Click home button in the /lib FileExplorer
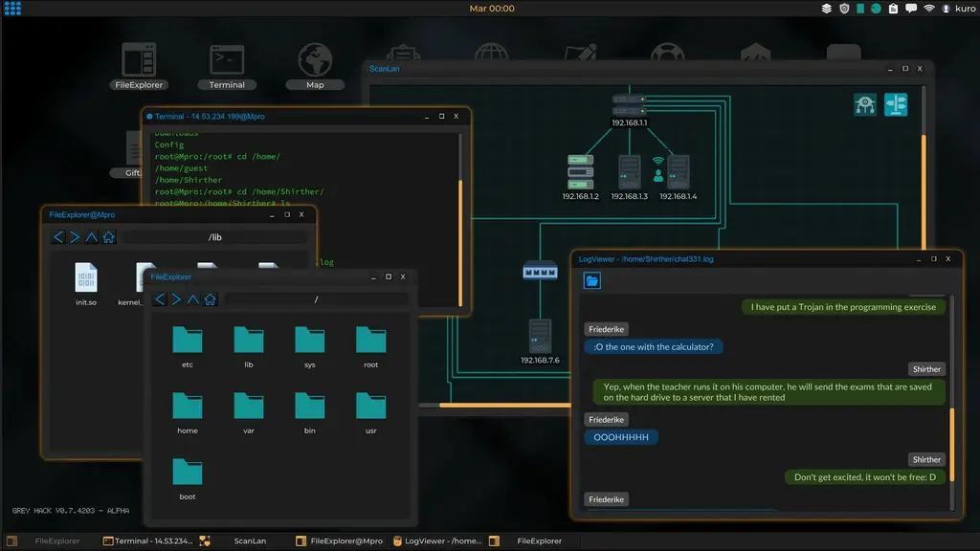 coord(109,237)
